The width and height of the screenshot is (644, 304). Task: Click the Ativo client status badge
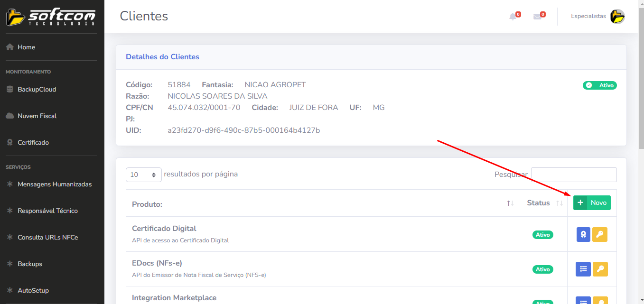pyautogui.click(x=599, y=85)
